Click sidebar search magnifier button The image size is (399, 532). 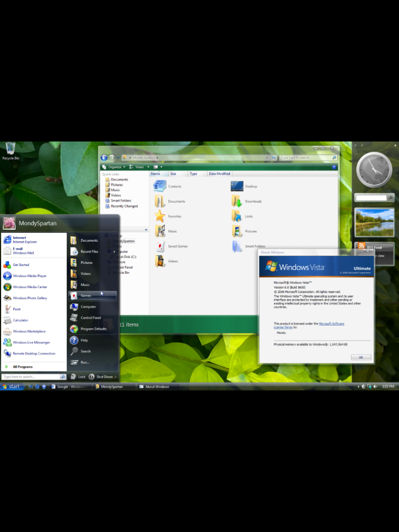pos(391,198)
